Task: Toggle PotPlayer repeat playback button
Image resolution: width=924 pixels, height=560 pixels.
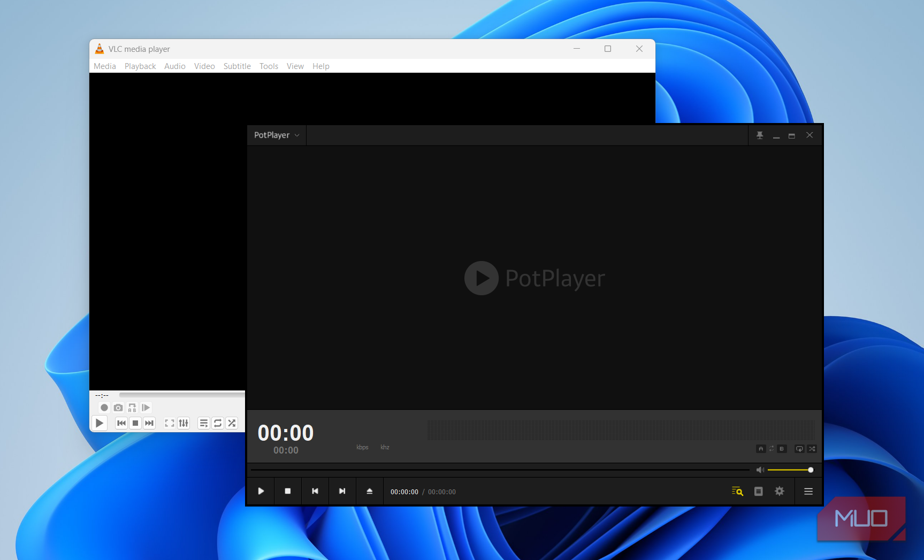Action: (x=799, y=449)
